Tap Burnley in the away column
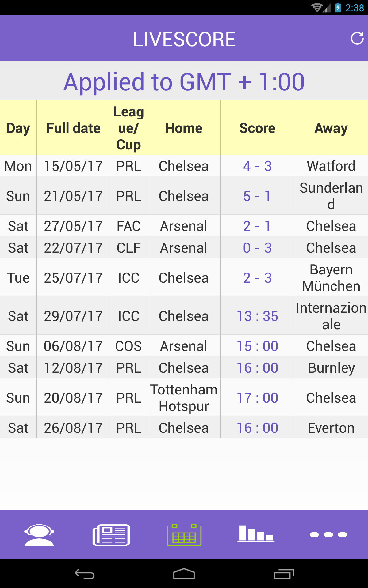This screenshot has height=588, width=368. [x=331, y=368]
